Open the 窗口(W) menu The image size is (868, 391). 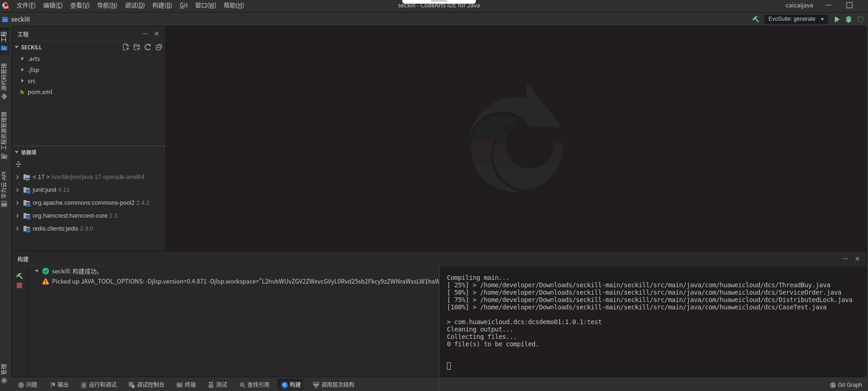205,6
